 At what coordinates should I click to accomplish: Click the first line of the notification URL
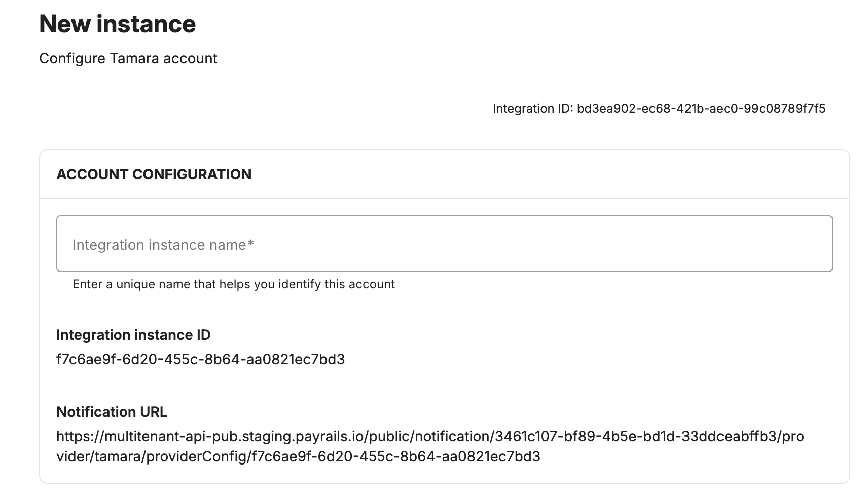pos(430,437)
